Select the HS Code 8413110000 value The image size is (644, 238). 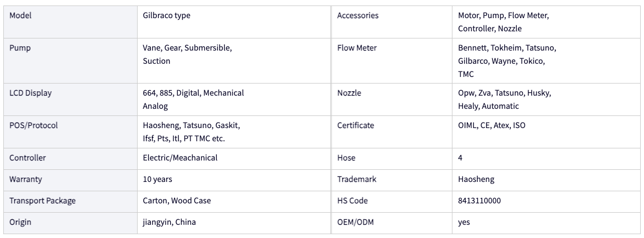(x=479, y=201)
